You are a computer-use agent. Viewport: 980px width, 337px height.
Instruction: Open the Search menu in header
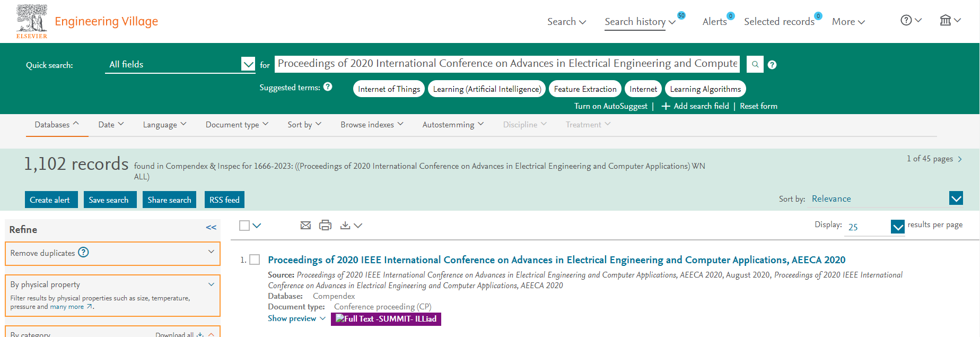coord(566,22)
